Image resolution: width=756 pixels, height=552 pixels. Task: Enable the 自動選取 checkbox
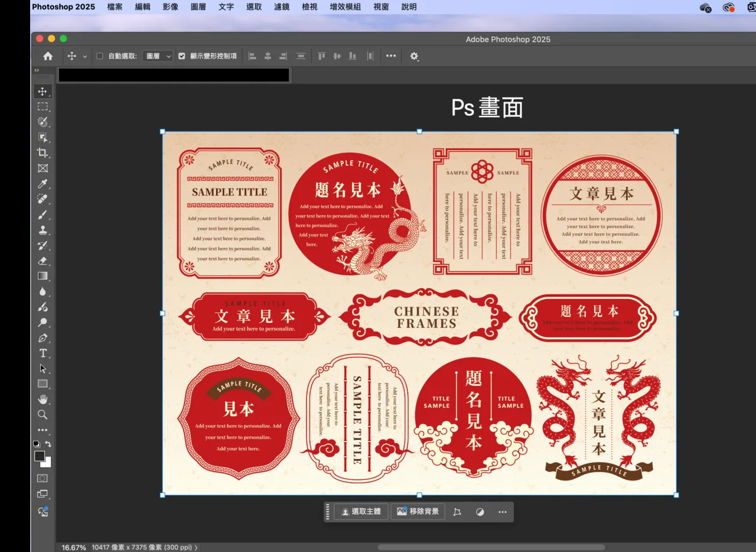(x=99, y=56)
